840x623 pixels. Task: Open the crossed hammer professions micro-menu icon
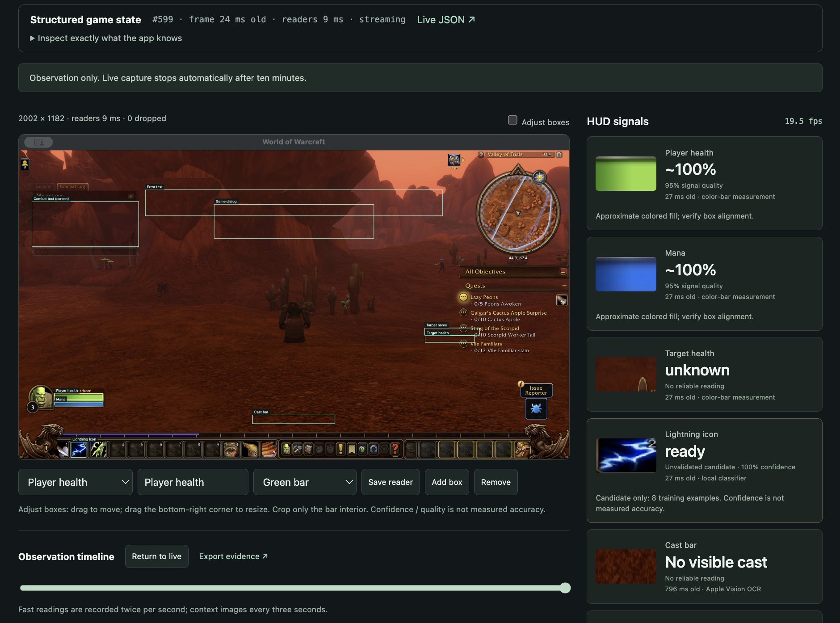point(297,449)
